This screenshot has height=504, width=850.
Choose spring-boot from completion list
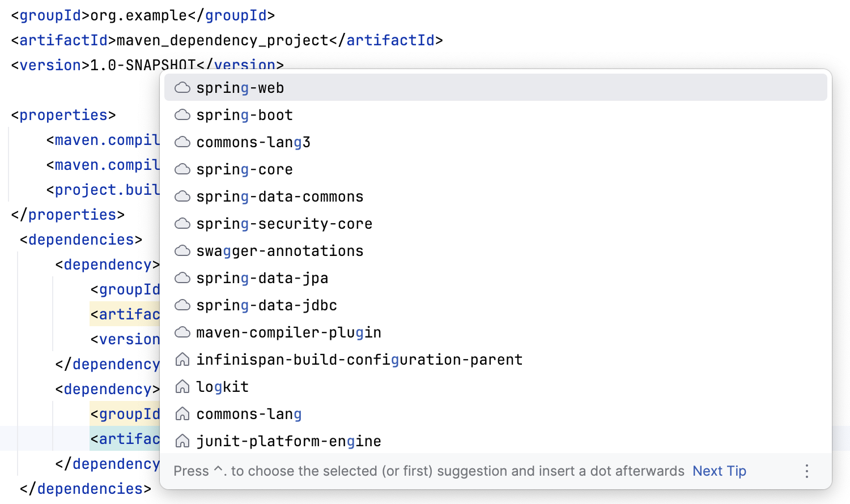click(x=496, y=115)
